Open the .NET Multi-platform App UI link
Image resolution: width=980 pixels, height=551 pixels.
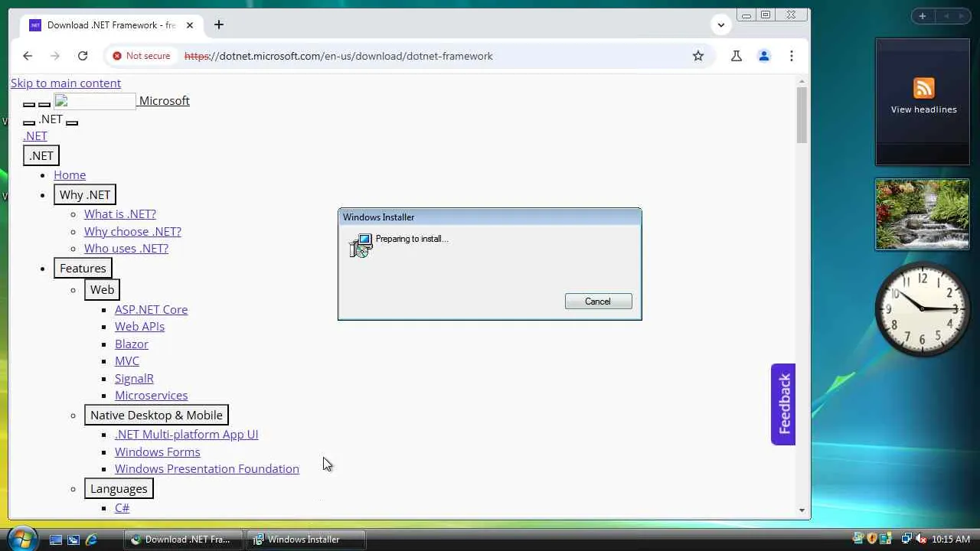[186, 435]
